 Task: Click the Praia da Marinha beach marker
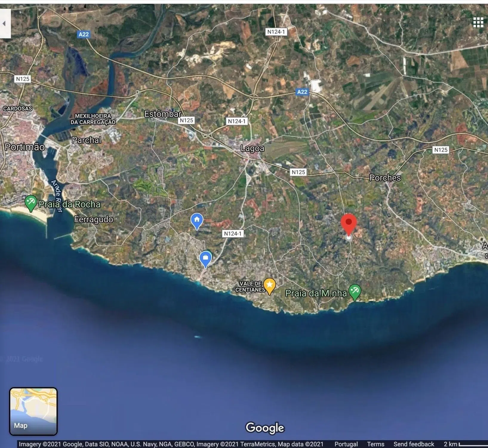[355, 292]
